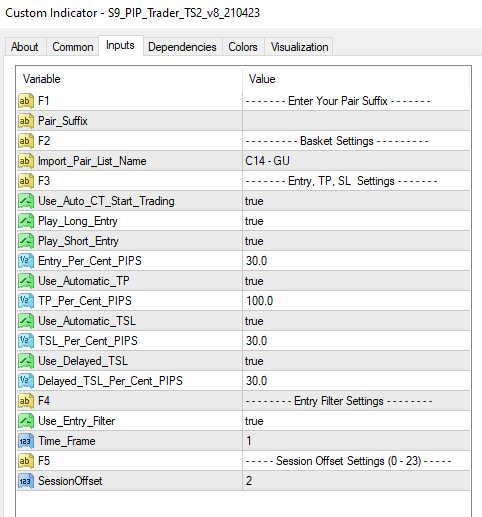This screenshot has height=517, width=482.
Task: Select the Use_Automatic_TP variable name
Action: [x=84, y=281]
